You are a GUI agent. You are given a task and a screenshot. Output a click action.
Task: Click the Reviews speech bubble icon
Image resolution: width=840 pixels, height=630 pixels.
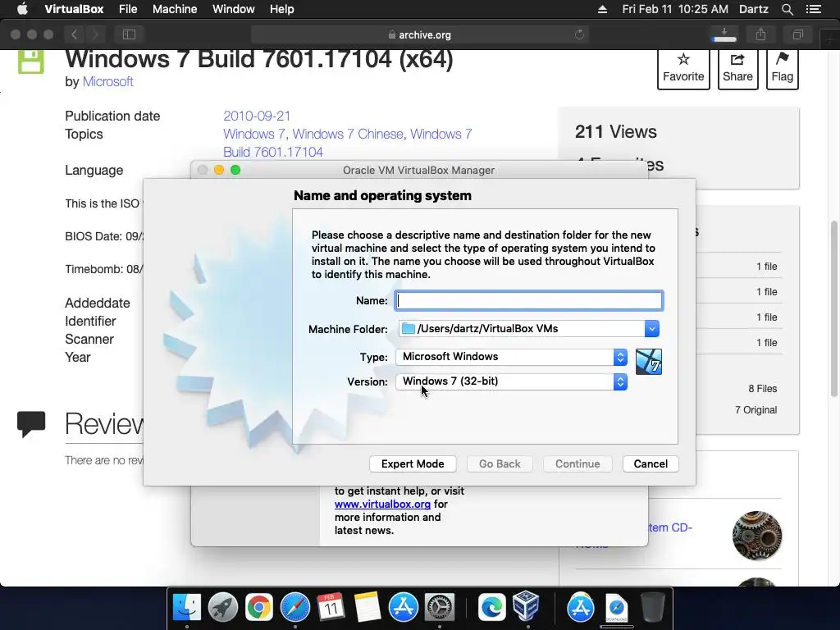31,424
